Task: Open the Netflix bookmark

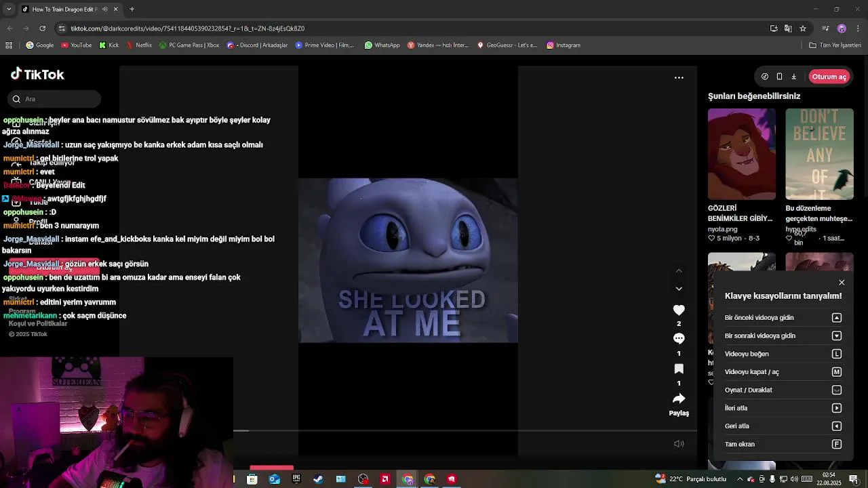Action: pyautogui.click(x=139, y=45)
